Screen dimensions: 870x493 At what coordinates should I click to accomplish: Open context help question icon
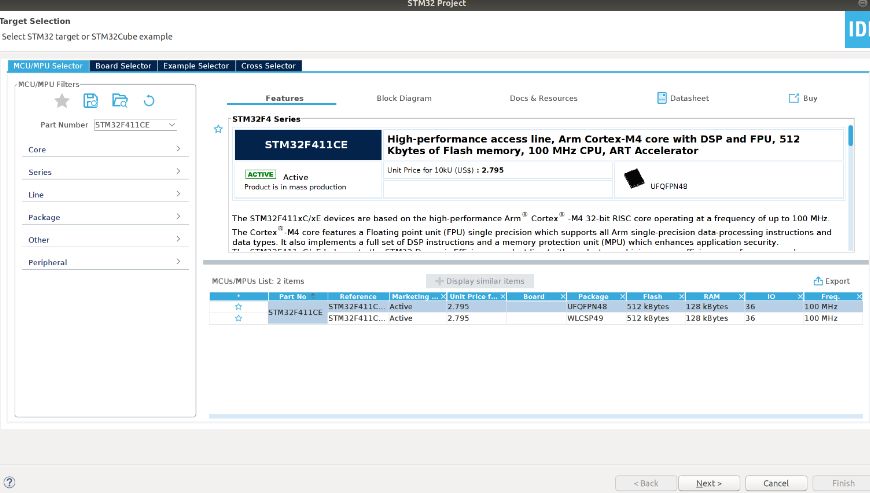click(9, 482)
